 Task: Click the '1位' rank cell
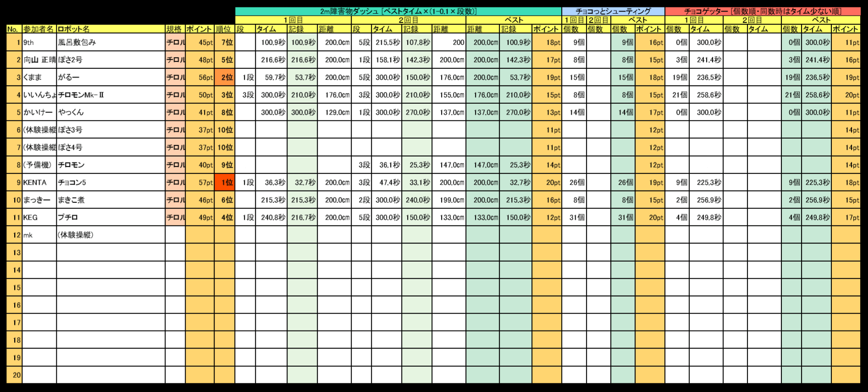coord(225,182)
